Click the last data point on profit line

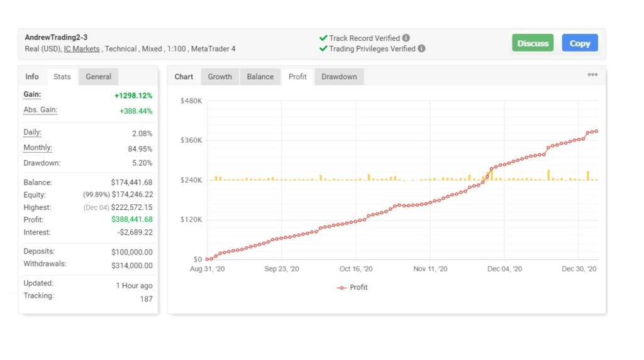click(x=596, y=131)
